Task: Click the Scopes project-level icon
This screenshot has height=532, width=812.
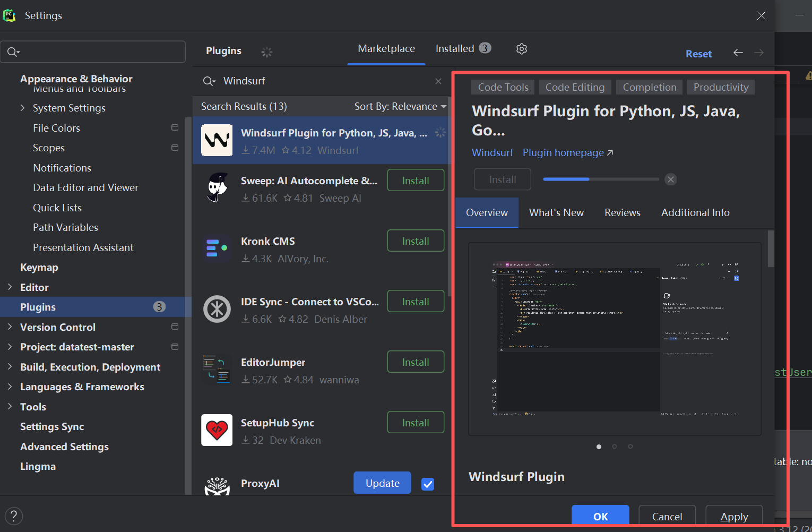Action: tap(175, 148)
